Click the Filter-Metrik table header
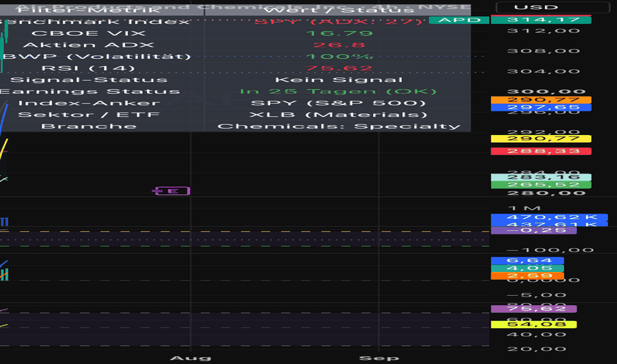Viewport: 617px width, 364px height. coord(89,10)
